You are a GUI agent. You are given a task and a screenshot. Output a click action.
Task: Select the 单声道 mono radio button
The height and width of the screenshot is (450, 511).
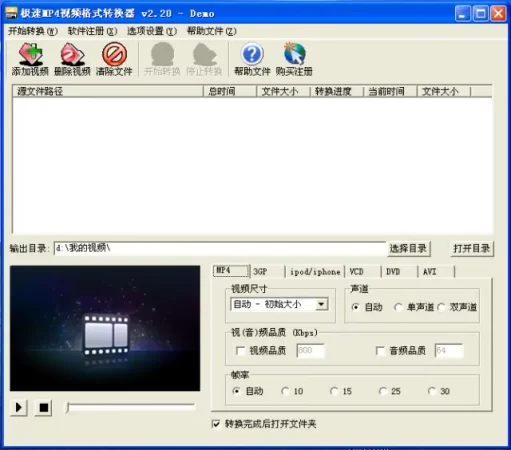(398, 307)
